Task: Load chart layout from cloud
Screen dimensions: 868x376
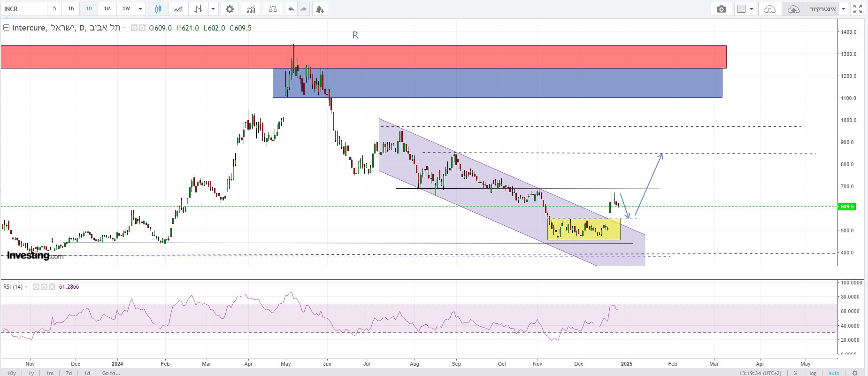Action: (x=770, y=9)
